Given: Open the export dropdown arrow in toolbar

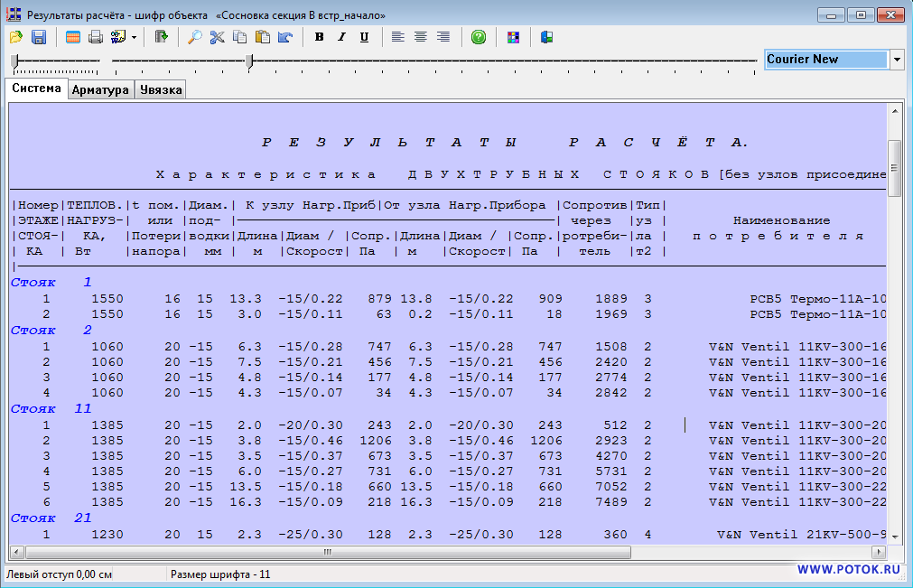Looking at the screenshot, I should point(134,37).
